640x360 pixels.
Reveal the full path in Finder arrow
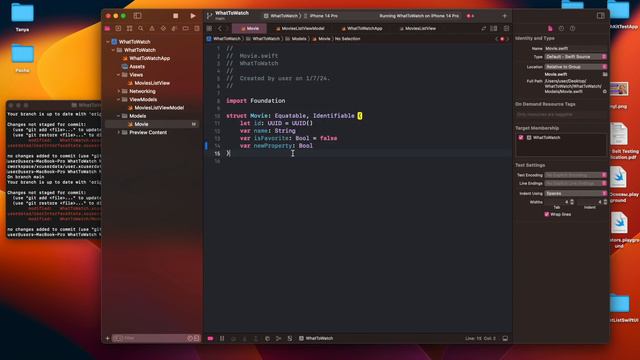605,91
